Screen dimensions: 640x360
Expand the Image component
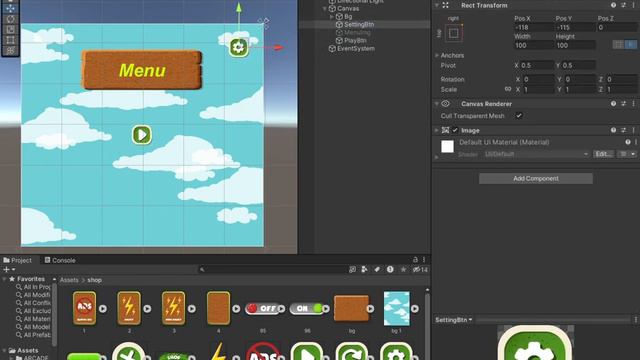coord(437,130)
